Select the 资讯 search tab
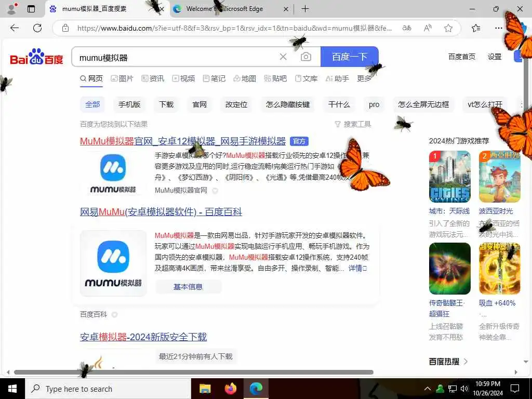Screen dimensions: 532x399 pos(153,79)
